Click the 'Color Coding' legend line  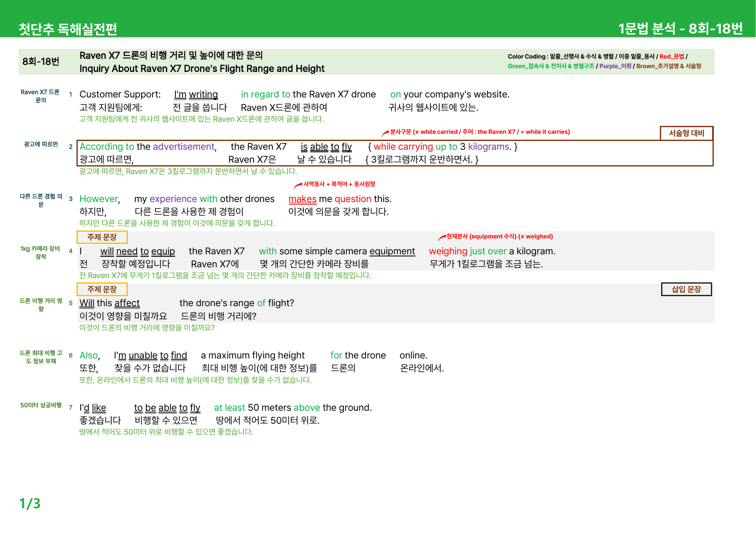click(598, 56)
